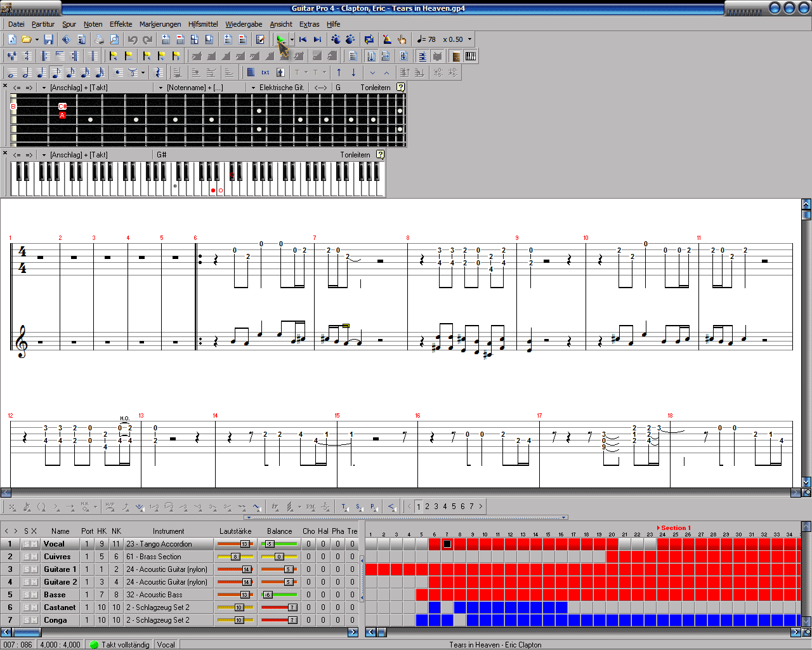This screenshot has height=650, width=812.
Task: Select the sixteenth note duration
Action: pyautogui.click(x=70, y=72)
